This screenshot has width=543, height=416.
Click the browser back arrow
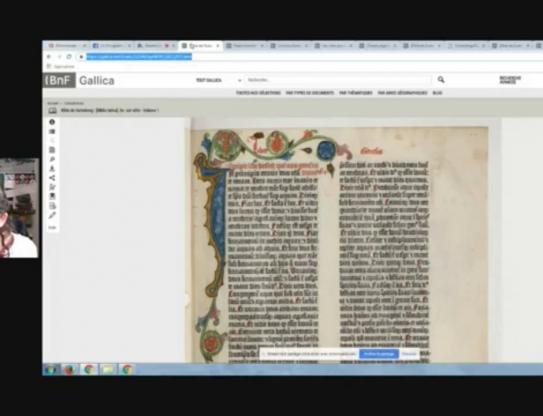(x=49, y=56)
